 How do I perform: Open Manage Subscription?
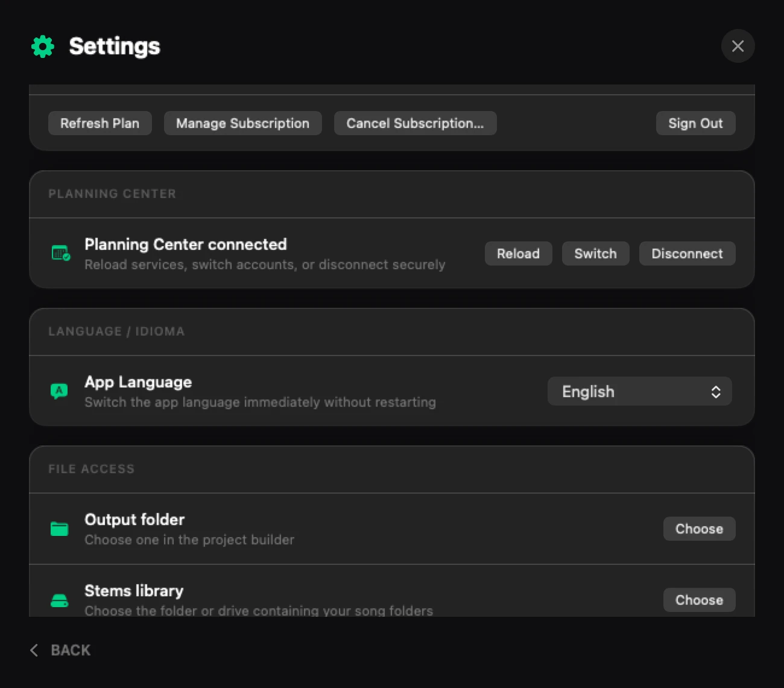[242, 123]
